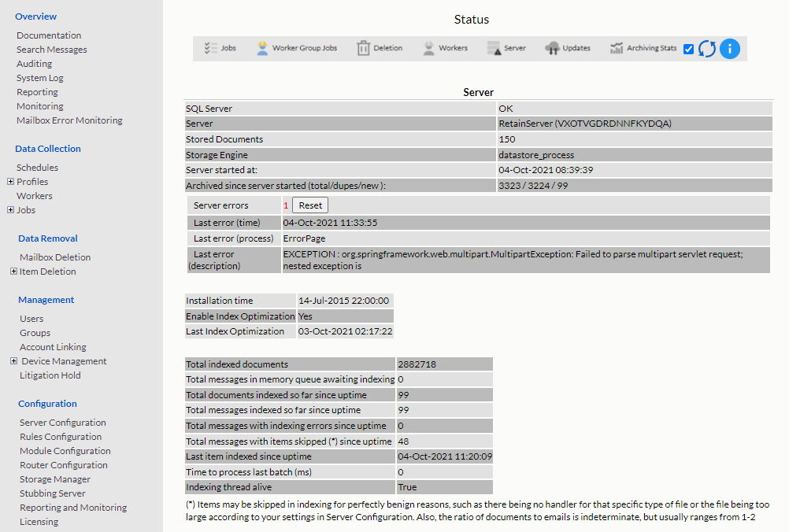Select the ErrorPage last error process value
789x532 pixels.
coord(305,238)
